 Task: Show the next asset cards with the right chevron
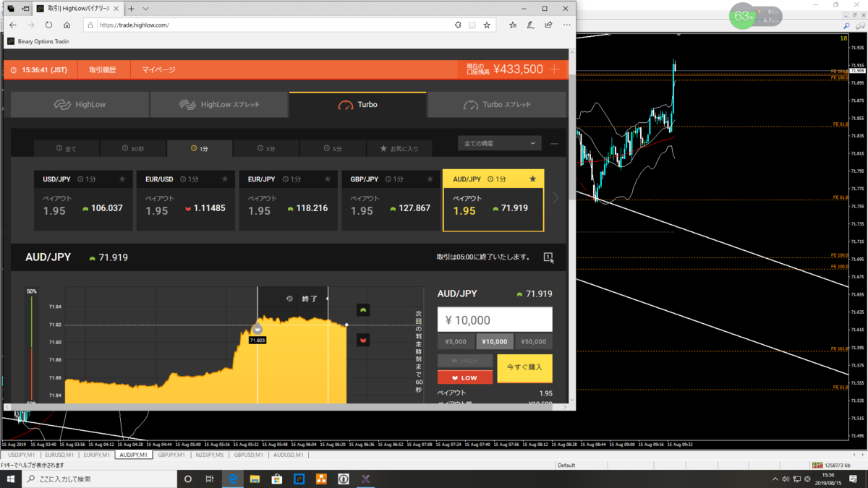pyautogui.click(x=556, y=198)
